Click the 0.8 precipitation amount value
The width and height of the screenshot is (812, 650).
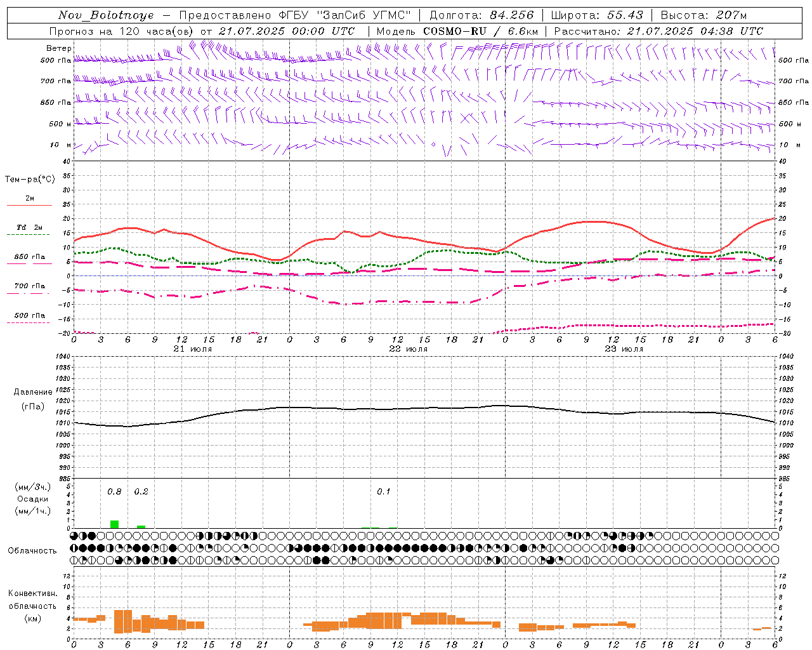coord(114,492)
